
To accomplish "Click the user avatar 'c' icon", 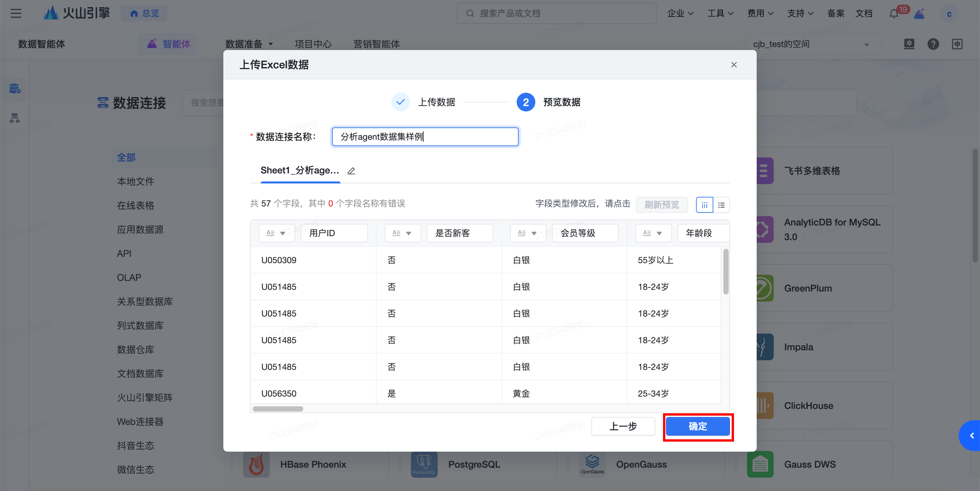I will (x=949, y=14).
